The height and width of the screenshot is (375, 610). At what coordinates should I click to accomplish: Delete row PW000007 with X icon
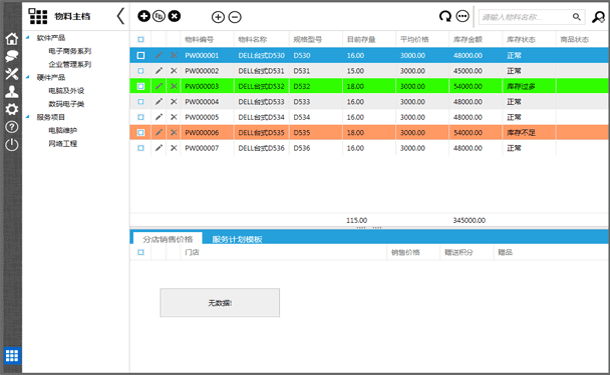click(x=174, y=148)
